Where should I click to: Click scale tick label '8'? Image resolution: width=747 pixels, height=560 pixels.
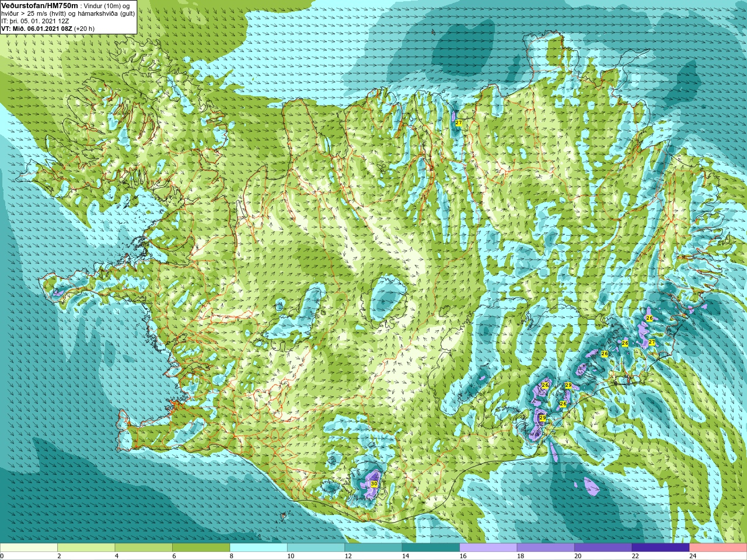point(232,556)
